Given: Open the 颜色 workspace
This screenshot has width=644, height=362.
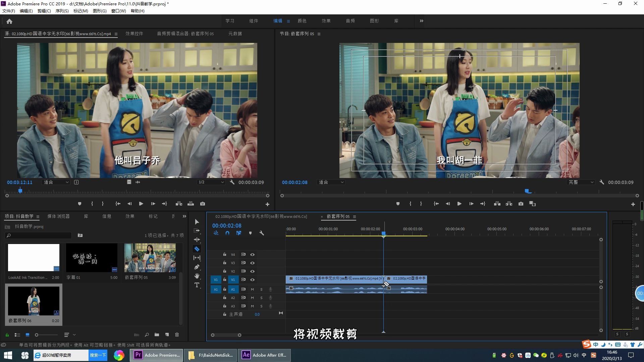Looking at the screenshot, I should tap(302, 21).
